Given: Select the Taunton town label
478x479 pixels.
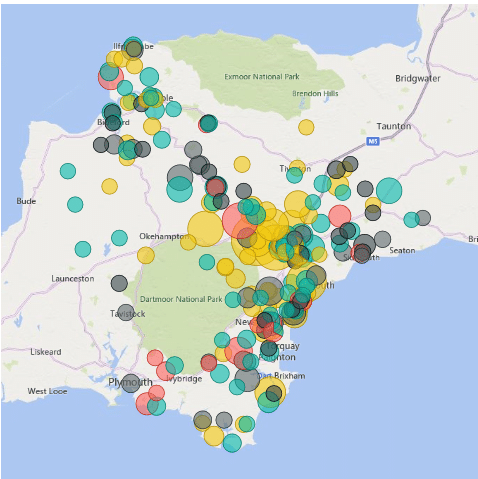Looking at the screenshot, I should point(394,126).
